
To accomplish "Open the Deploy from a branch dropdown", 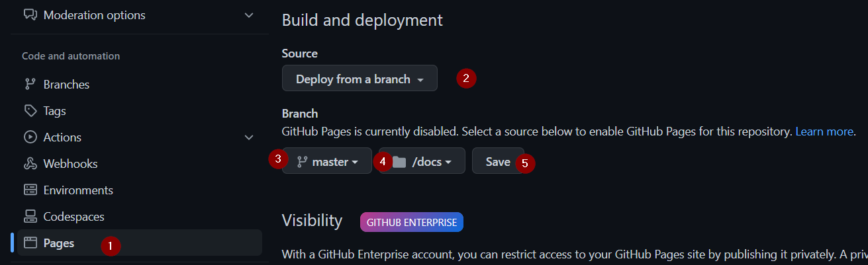I will 360,79.
